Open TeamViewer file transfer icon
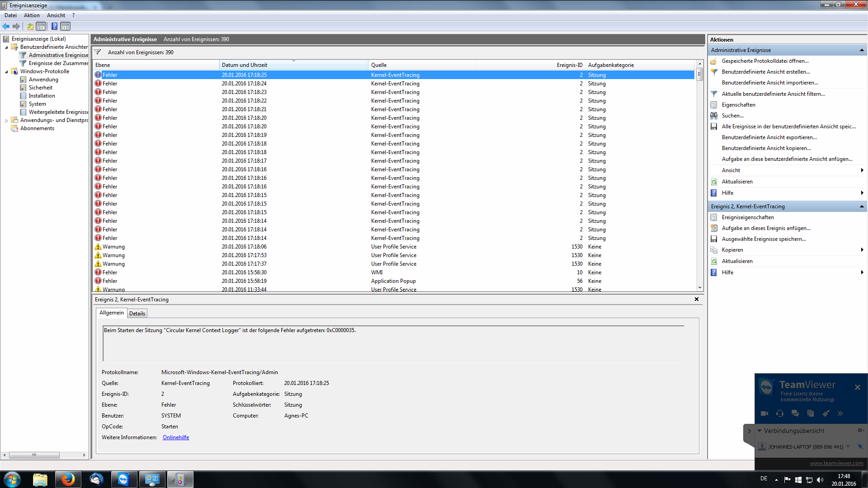The image size is (868, 488). (811, 413)
